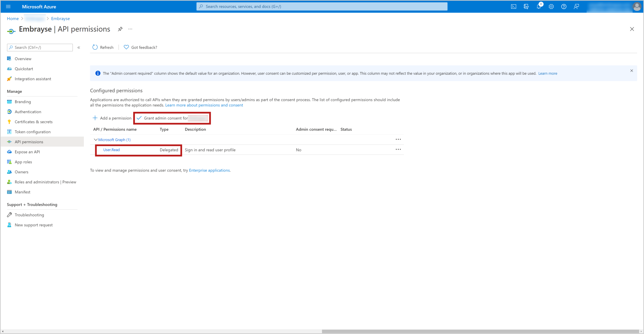Click the Microsoft Azure logo text

pyautogui.click(x=39, y=6)
